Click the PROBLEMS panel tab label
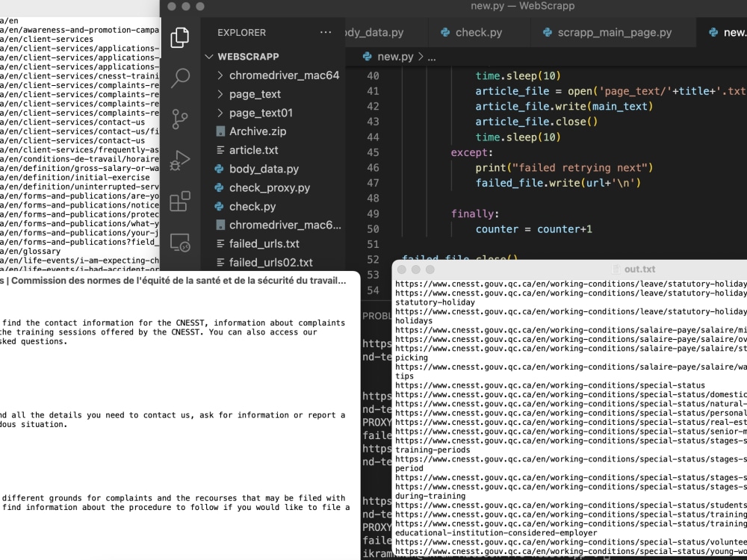 coord(377,316)
